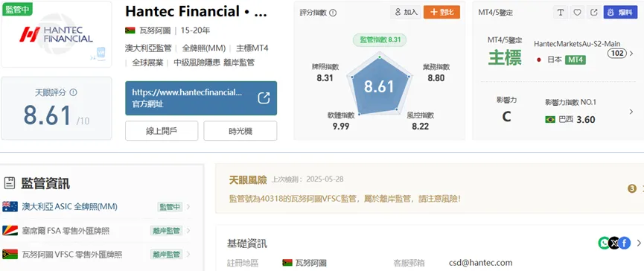Screen dimensions: 644x271
Task: Click the 監管指數 8.31 green pill
Action: coord(379,39)
